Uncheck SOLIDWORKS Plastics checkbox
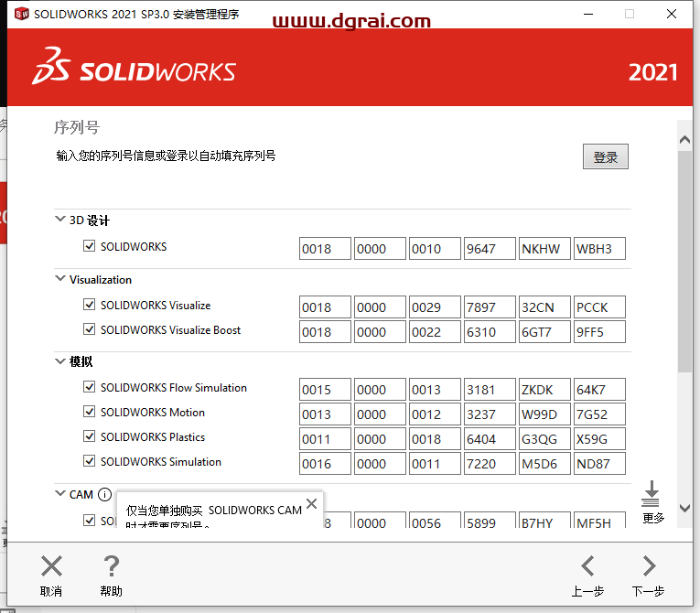This screenshot has width=700, height=613. click(x=90, y=436)
